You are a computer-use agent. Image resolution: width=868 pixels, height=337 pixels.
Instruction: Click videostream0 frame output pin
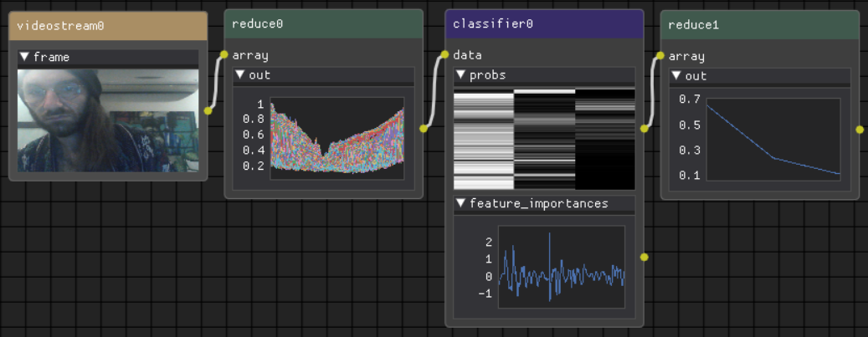tap(208, 110)
